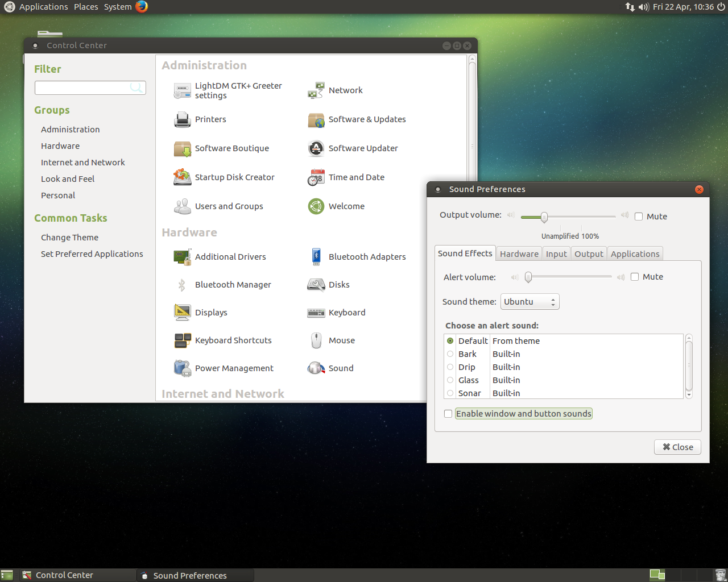Open Software & Updates icon
Viewport: 728px width, 582px height.
[316, 119]
